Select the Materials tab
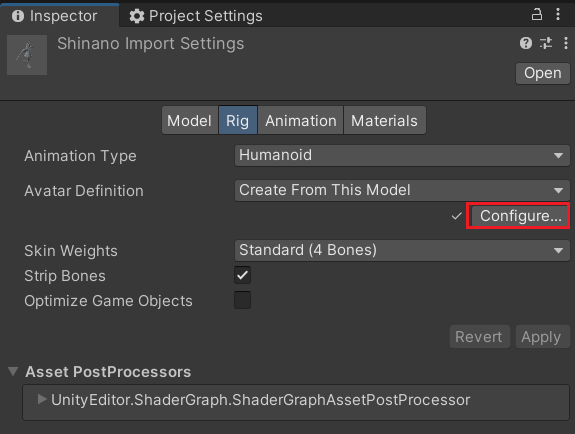 tap(384, 121)
